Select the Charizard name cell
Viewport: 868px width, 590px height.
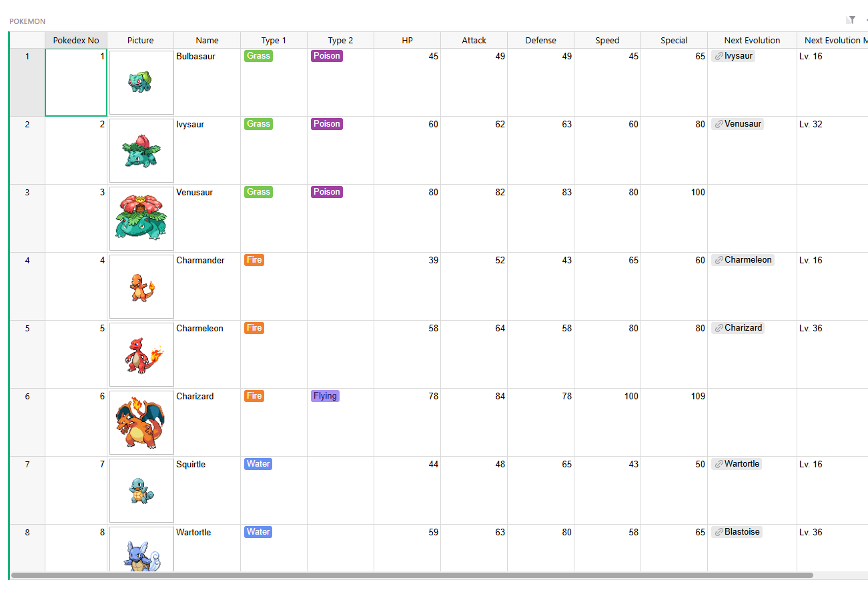coord(207,423)
